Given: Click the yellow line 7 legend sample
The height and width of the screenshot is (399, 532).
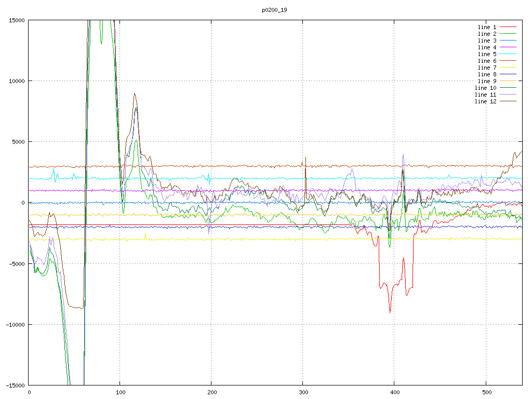Looking at the screenshot, I should click(508, 68).
